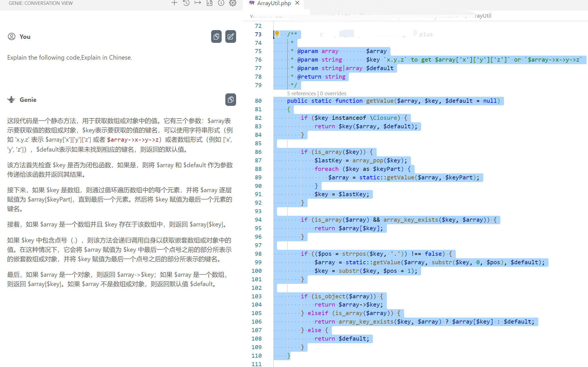Click the GENIE: CONVERSATION VIEW panel title

click(x=41, y=3)
